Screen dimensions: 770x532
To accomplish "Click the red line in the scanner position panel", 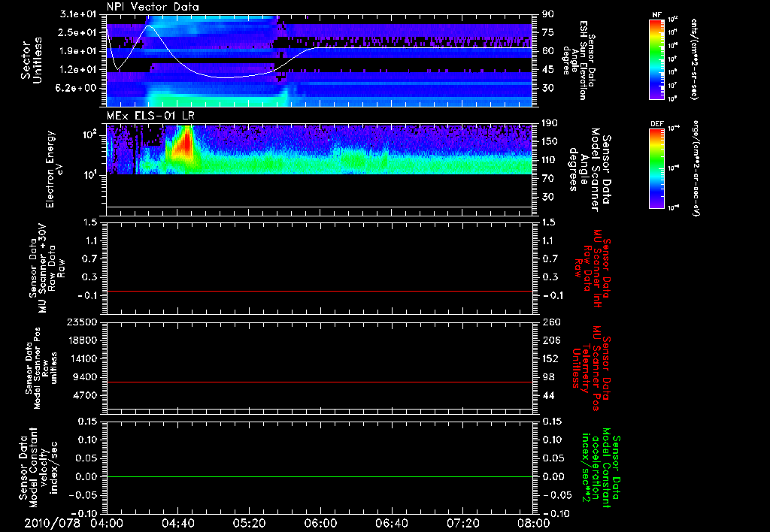I will click(320, 382).
